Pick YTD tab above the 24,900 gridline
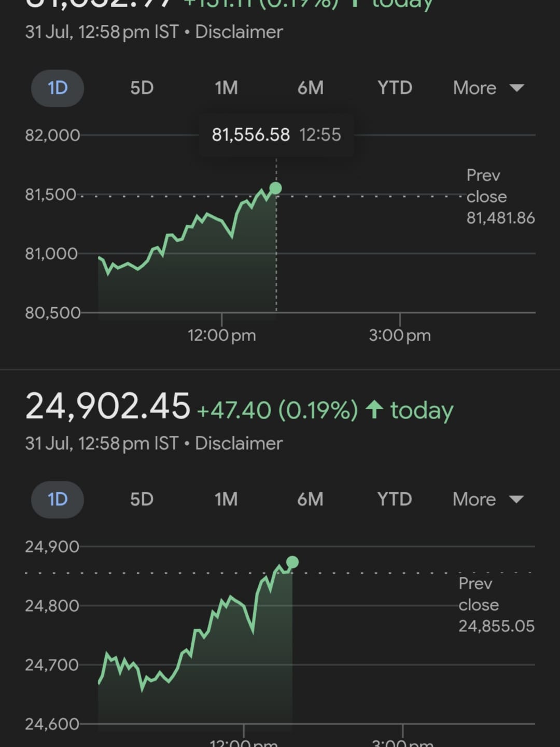The width and height of the screenshot is (560, 747). [x=395, y=499]
